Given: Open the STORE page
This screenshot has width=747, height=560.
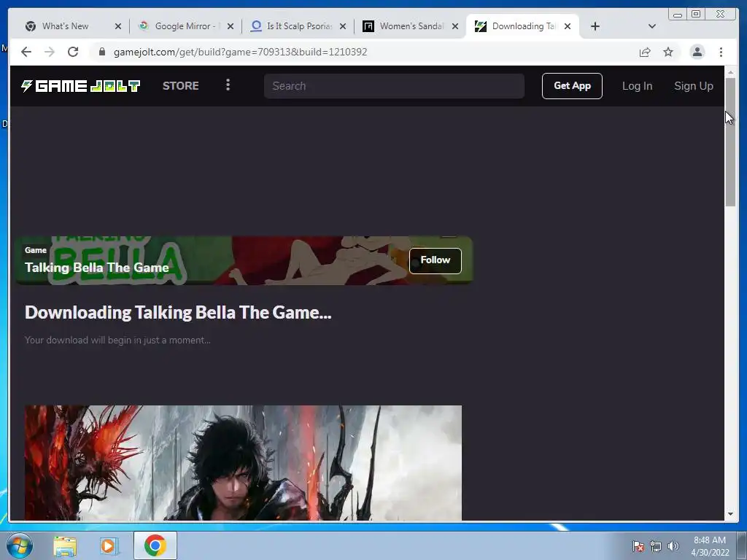Looking at the screenshot, I should click(181, 86).
